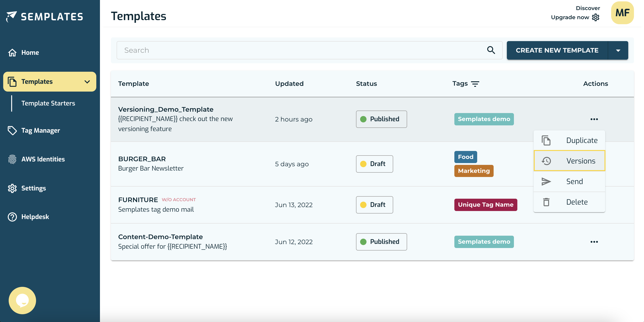The height and width of the screenshot is (322, 644).
Task: Open the Helpdesk question mark icon
Action: click(x=12, y=217)
